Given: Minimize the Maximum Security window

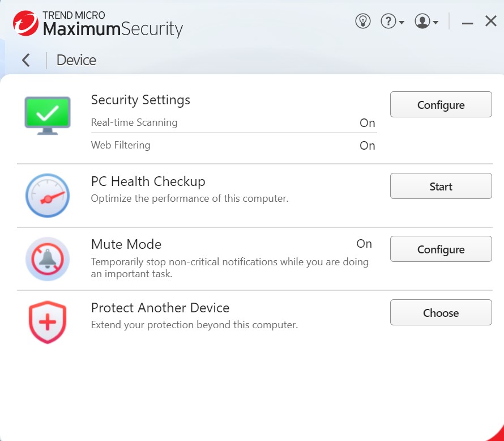Looking at the screenshot, I should [x=467, y=23].
